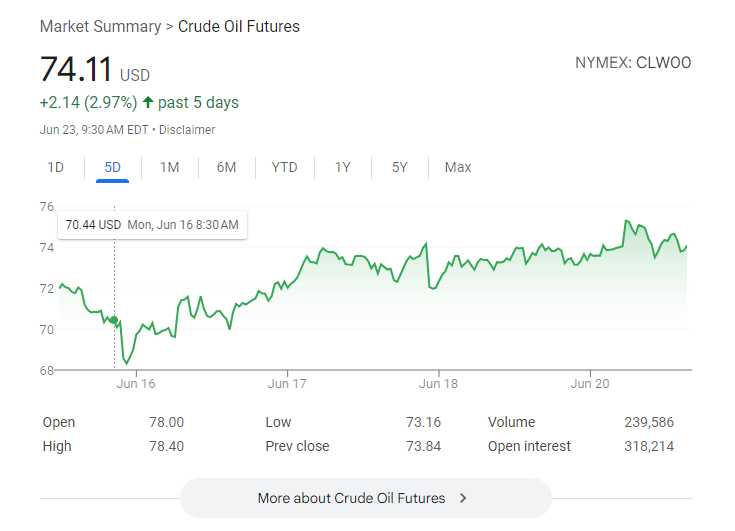Switch chart to 1M range

(x=169, y=167)
